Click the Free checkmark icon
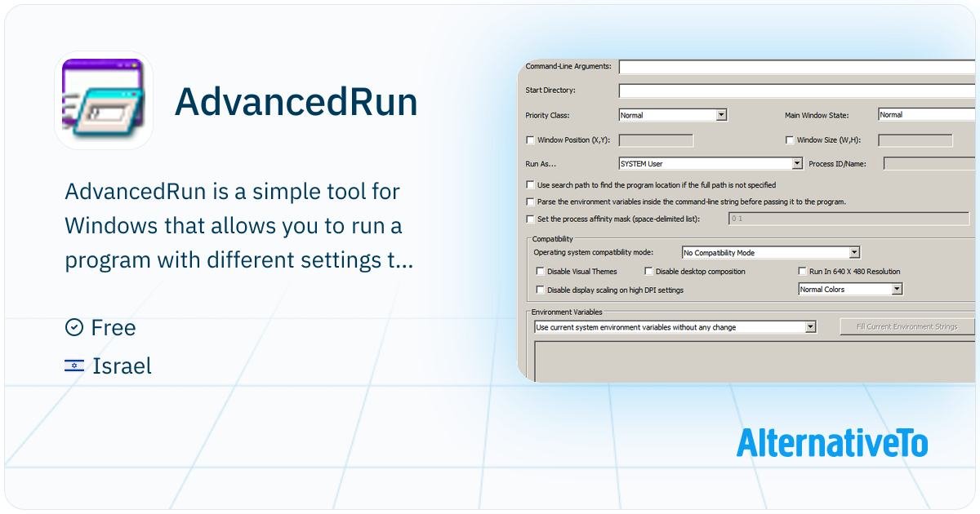This screenshot has width=980, height=514. coord(73,327)
